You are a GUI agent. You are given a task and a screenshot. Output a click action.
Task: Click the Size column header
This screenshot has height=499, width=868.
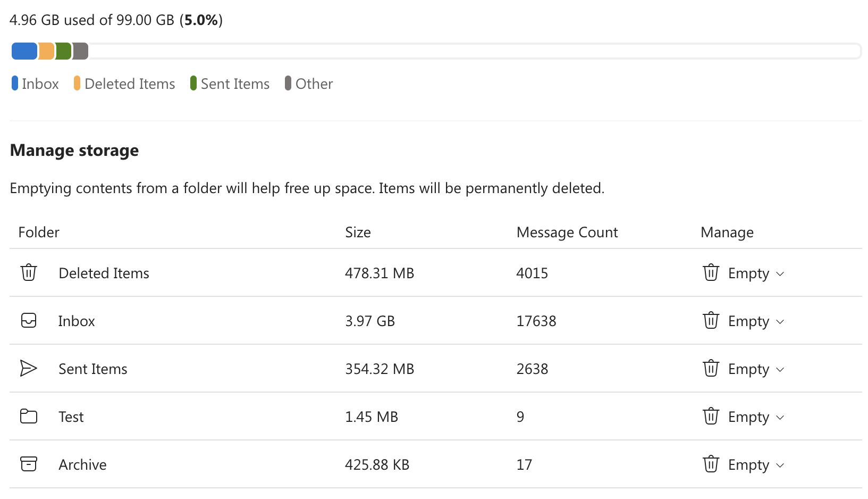point(358,232)
